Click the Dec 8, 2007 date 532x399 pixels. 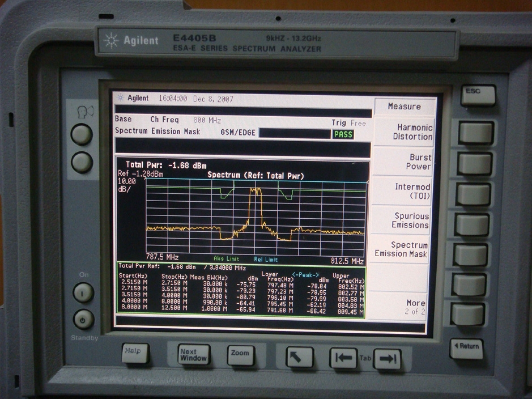(213, 99)
